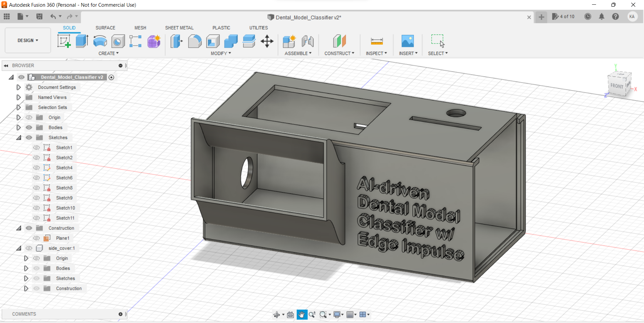Select the Measure tool
644x323 pixels.
tap(377, 41)
